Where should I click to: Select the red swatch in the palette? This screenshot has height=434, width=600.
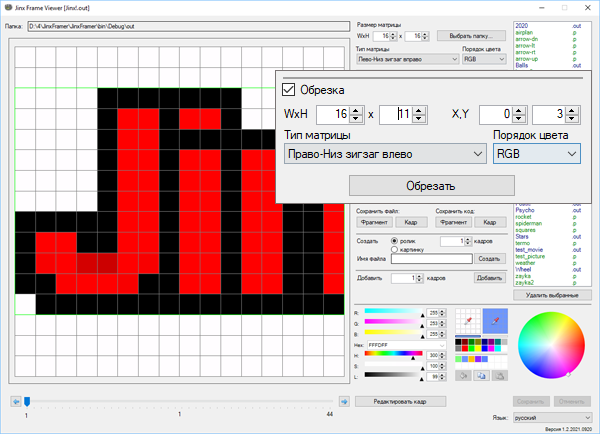(465, 349)
